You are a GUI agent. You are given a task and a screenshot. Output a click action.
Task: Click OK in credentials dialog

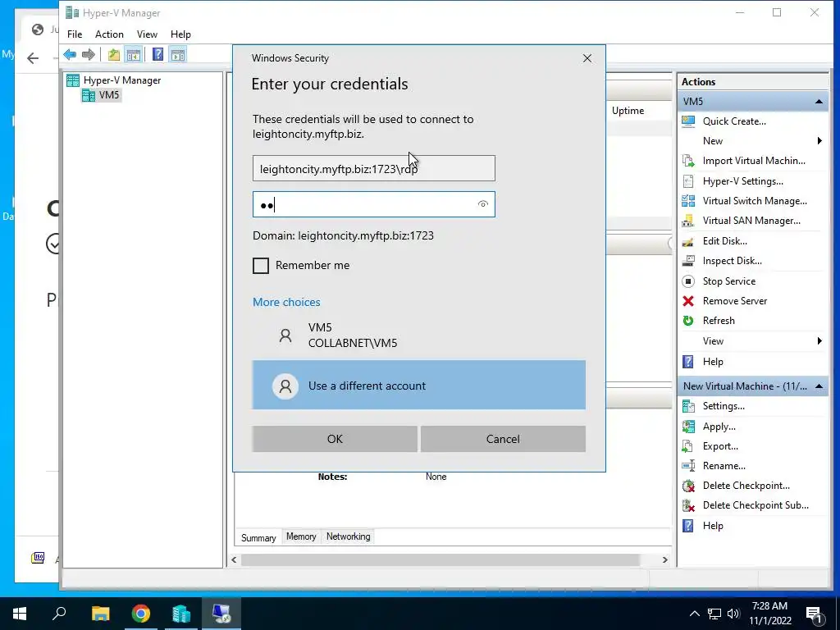(x=335, y=439)
